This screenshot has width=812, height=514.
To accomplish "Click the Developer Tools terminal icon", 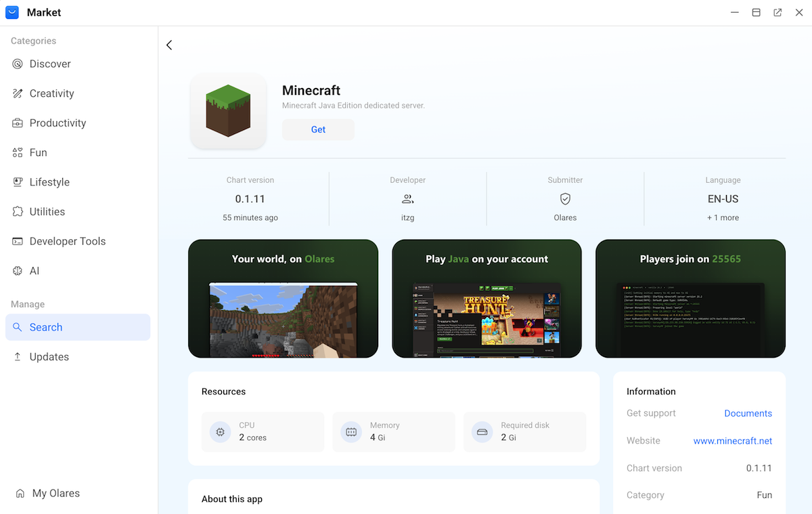I will point(18,241).
